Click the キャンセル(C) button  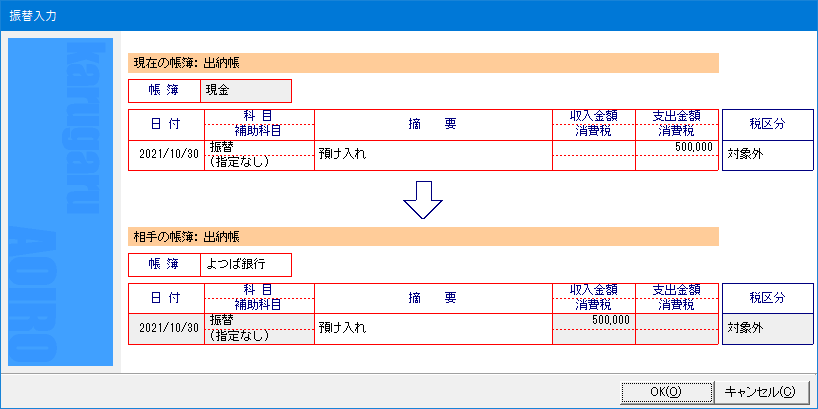pos(762,391)
